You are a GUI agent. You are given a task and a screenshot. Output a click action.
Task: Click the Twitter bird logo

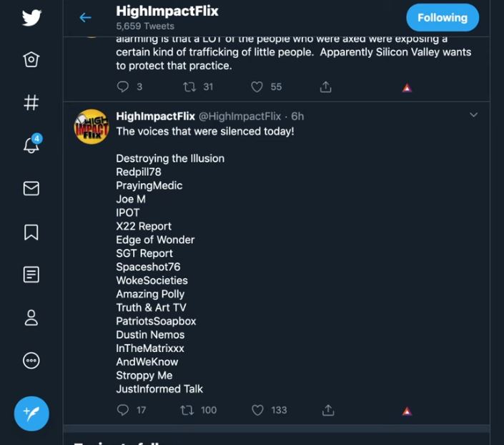point(31,17)
